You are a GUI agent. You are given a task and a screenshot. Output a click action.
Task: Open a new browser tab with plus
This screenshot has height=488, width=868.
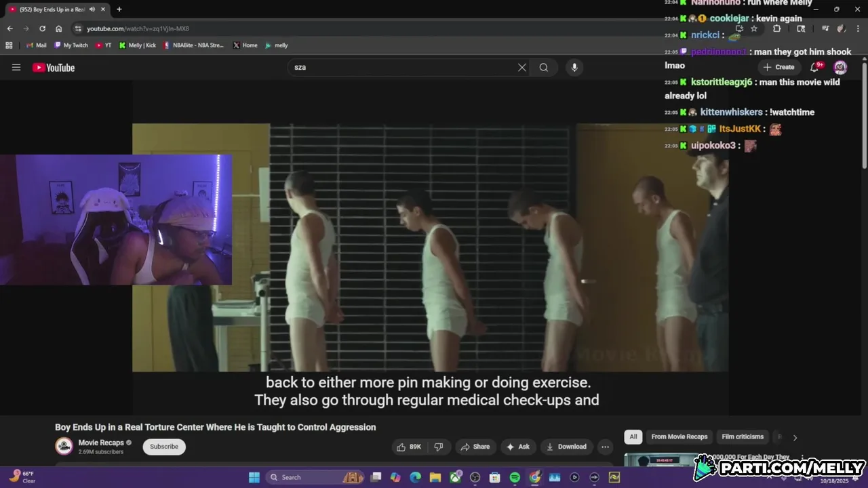tap(119, 9)
